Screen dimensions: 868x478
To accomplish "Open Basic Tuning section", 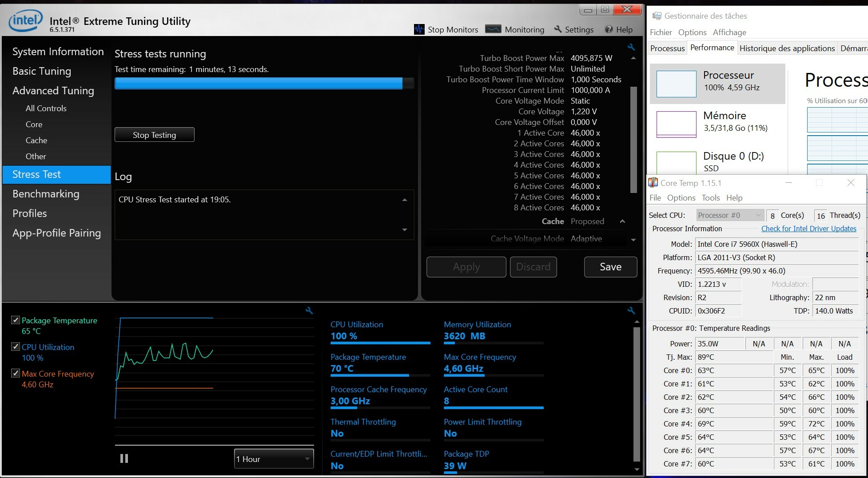I will click(x=42, y=71).
